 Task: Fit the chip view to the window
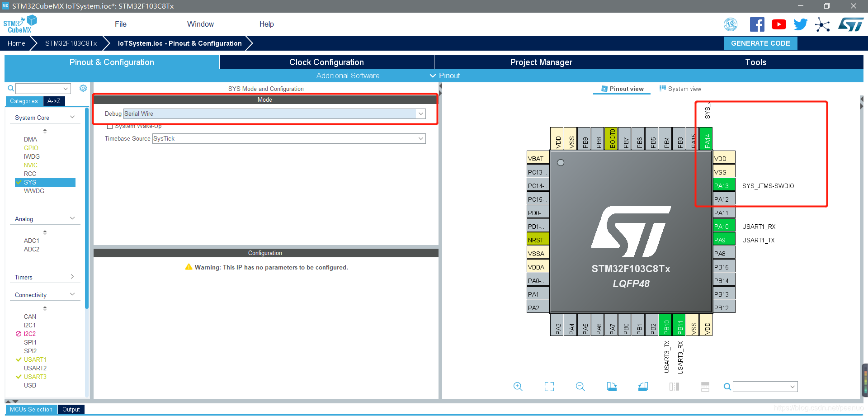[x=549, y=387]
